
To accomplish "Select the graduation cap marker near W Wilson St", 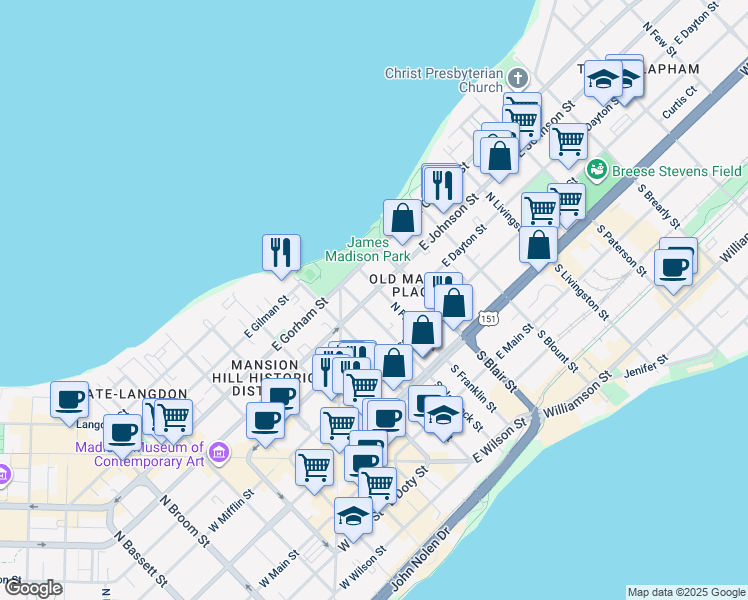I will tap(353, 515).
